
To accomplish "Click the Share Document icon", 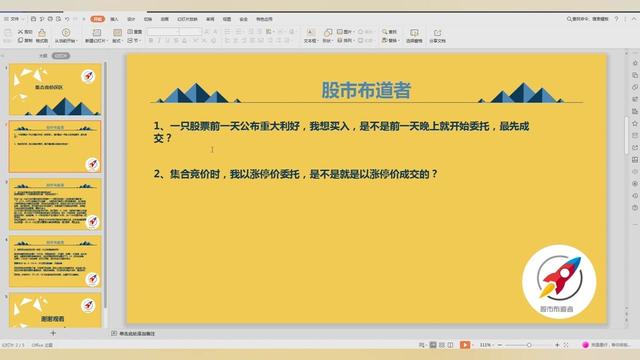I will click(x=437, y=33).
